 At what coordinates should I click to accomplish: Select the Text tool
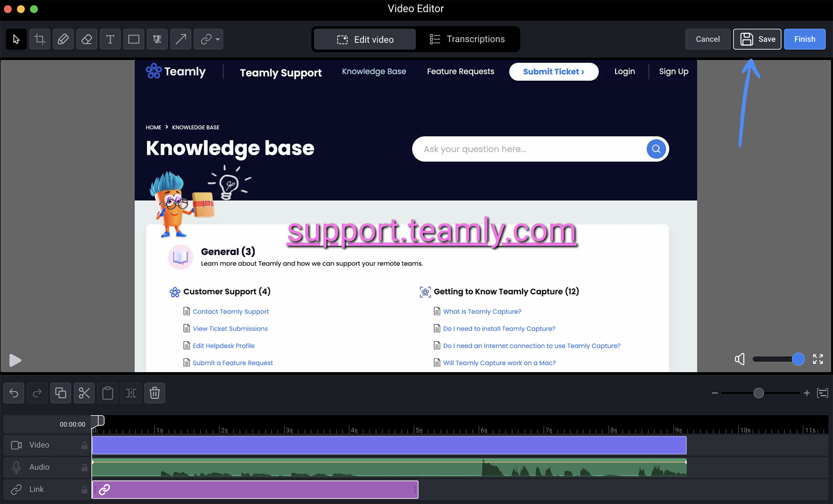point(110,39)
